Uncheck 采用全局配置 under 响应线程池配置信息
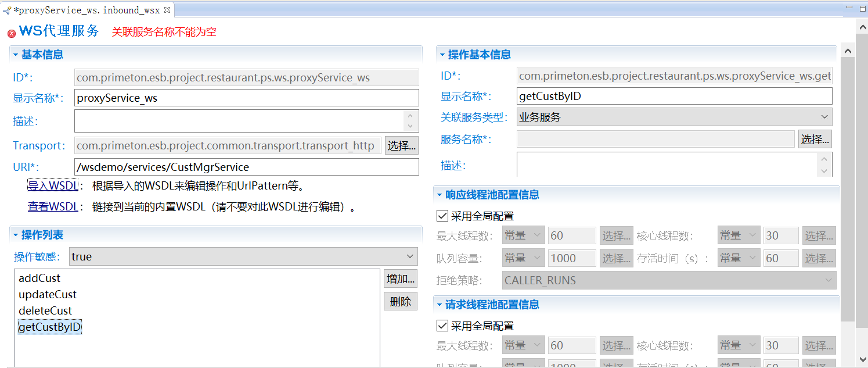This screenshot has width=868, height=368. pos(442,216)
